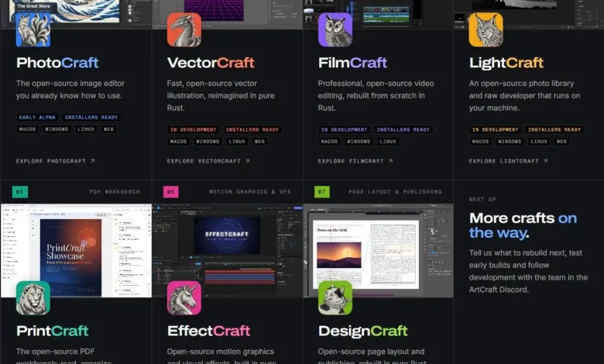Image resolution: width=604 pixels, height=364 pixels.
Task: Open the Explore LightCraft link
Action: pyautogui.click(x=508, y=161)
